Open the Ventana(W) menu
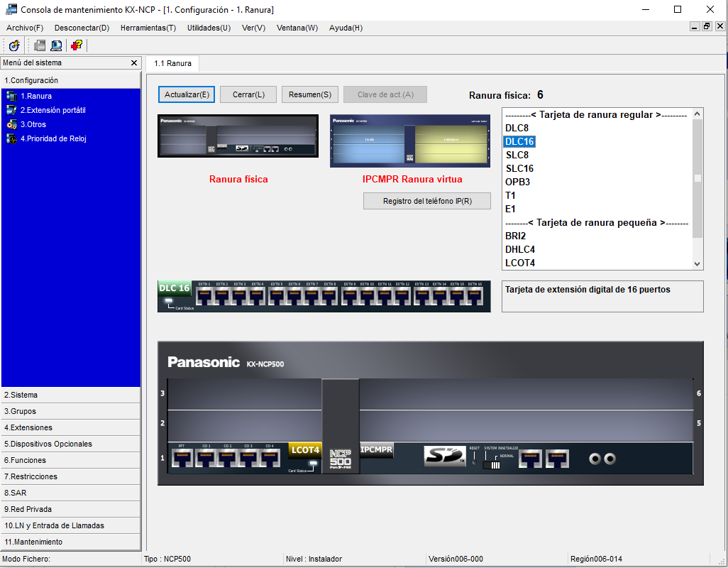728x568 pixels. pos(297,28)
